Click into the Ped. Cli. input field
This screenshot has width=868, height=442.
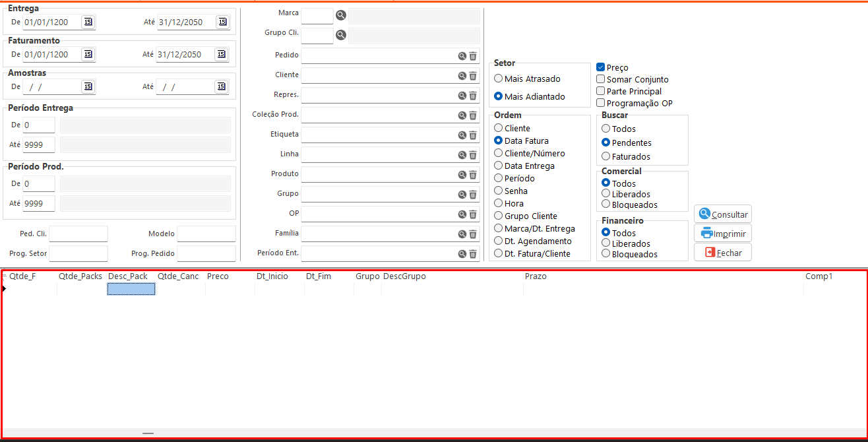tap(78, 234)
